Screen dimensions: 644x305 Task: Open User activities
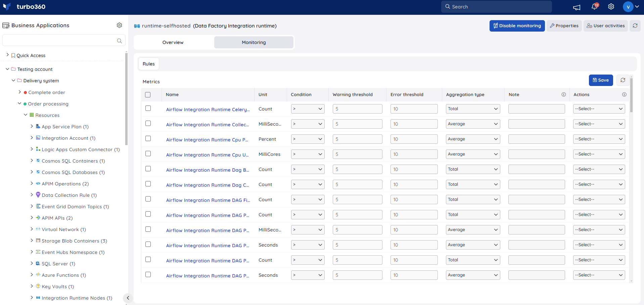point(606,26)
